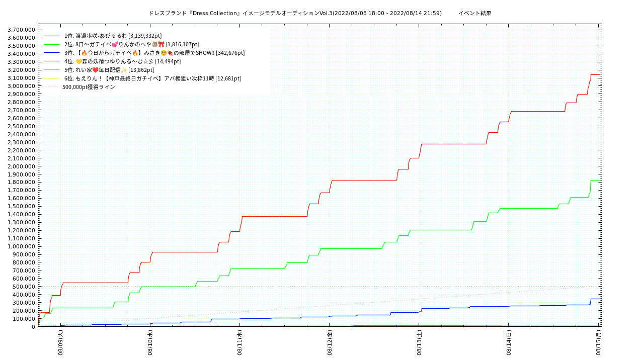The image size is (644, 362).
Task: Click the sloth emoji in 2nd place legend
Action: tap(154, 44)
